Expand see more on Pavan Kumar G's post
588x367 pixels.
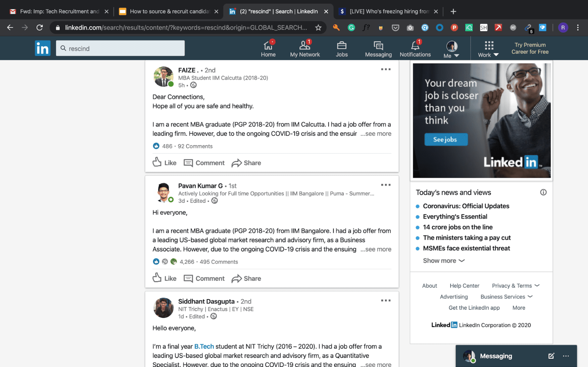click(376, 249)
